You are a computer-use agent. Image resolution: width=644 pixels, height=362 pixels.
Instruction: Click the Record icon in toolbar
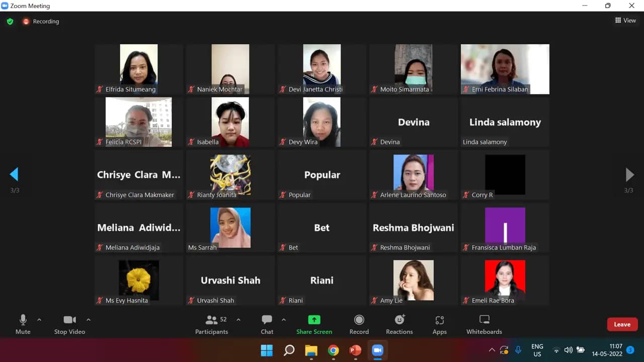[359, 324]
